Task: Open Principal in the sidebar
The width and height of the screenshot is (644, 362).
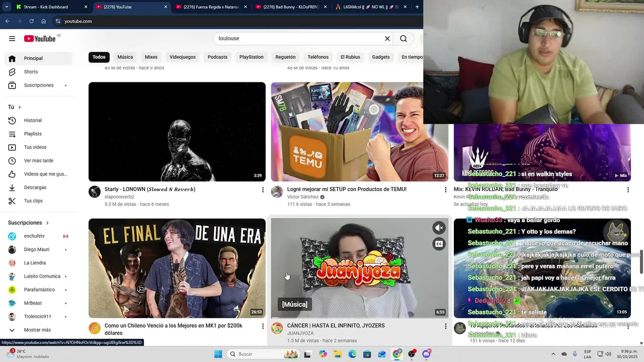Action: click(38, 58)
